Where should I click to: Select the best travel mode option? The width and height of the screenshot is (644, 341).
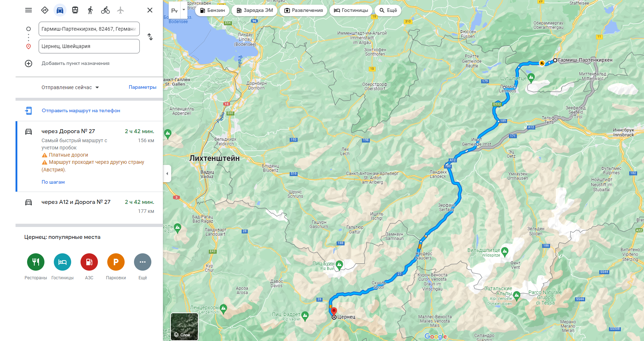[x=45, y=10]
